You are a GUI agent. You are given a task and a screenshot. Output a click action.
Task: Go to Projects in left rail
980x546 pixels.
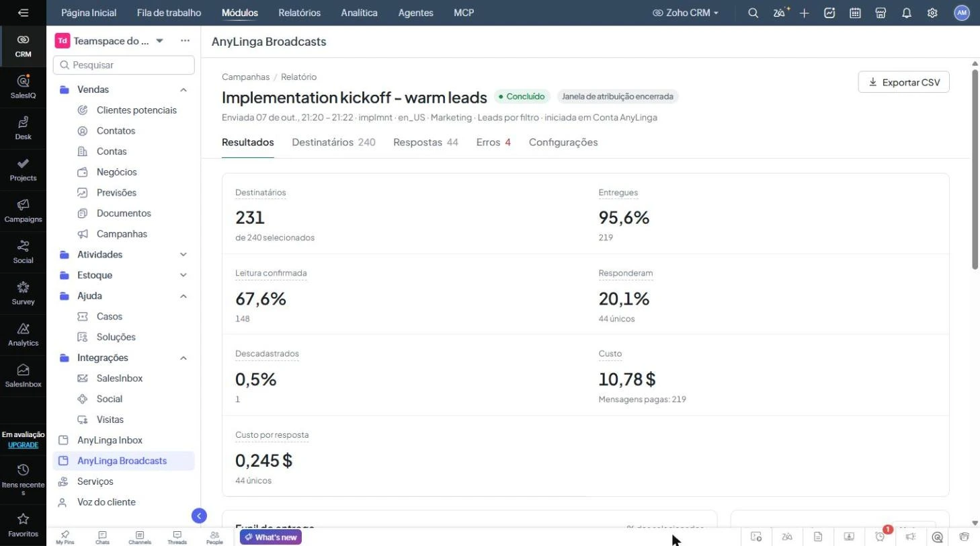pos(23,169)
